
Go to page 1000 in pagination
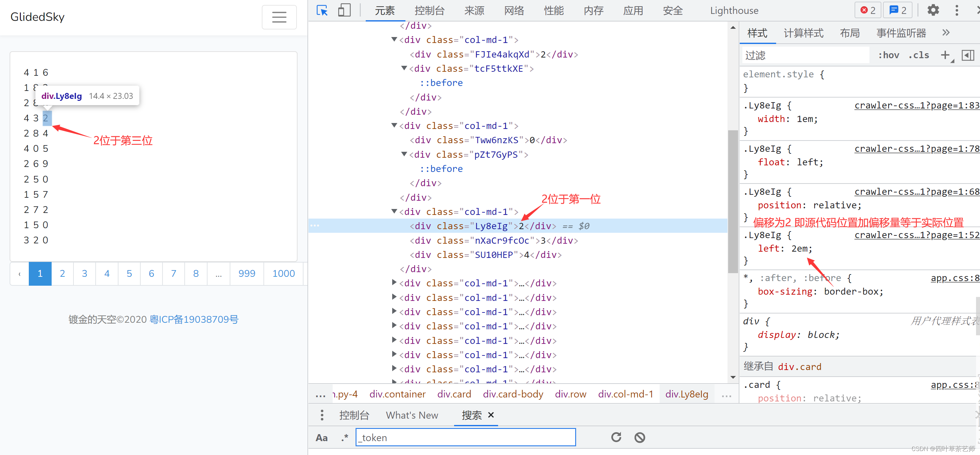point(283,273)
